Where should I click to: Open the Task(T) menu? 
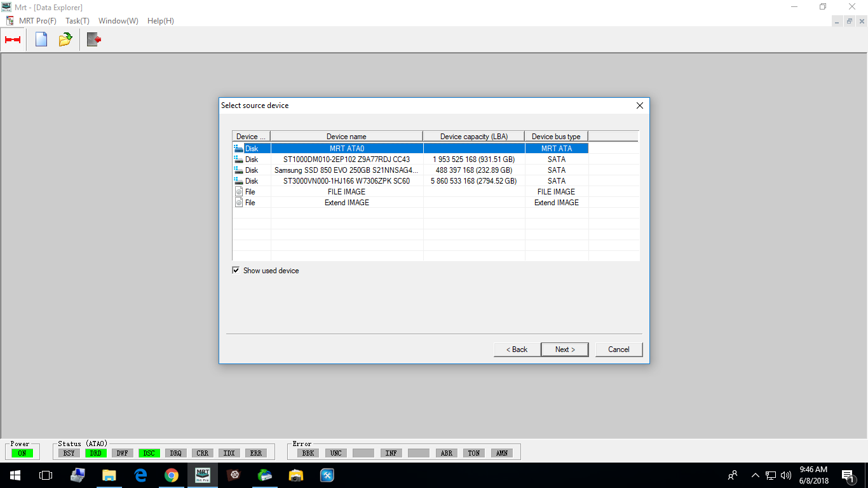[77, 20]
